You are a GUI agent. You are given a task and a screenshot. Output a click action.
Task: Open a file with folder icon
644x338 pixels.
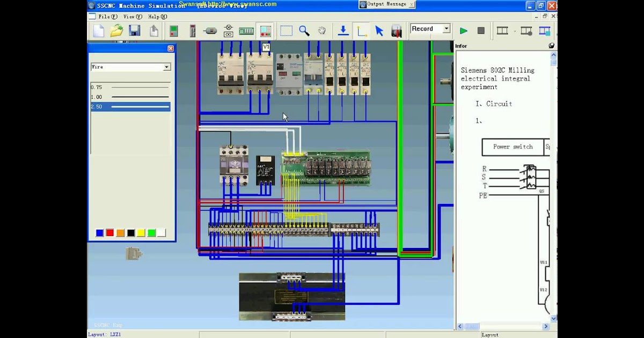tap(116, 31)
